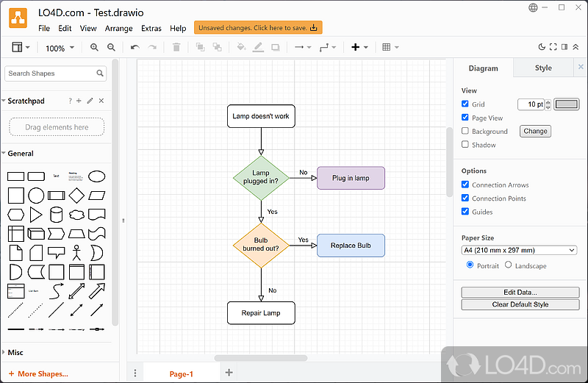Image resolution: width=588 pixels, height=383 pixels.
Task: Toggle dark mode moon icon
Action: click(542, 47)
